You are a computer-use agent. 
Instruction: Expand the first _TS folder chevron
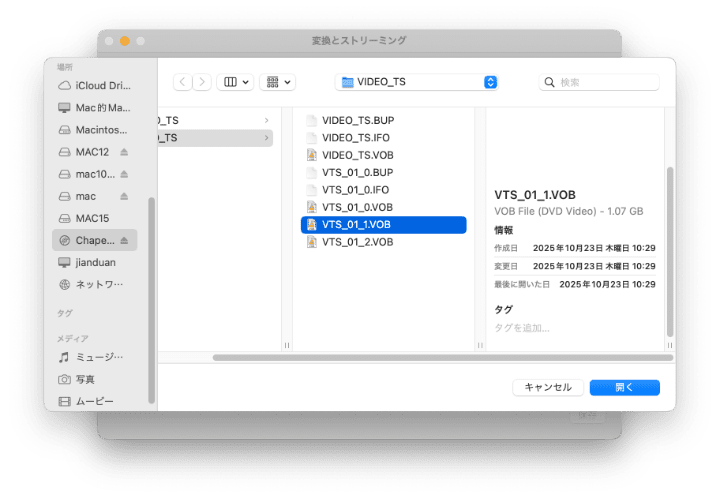[x=267, y=120]
